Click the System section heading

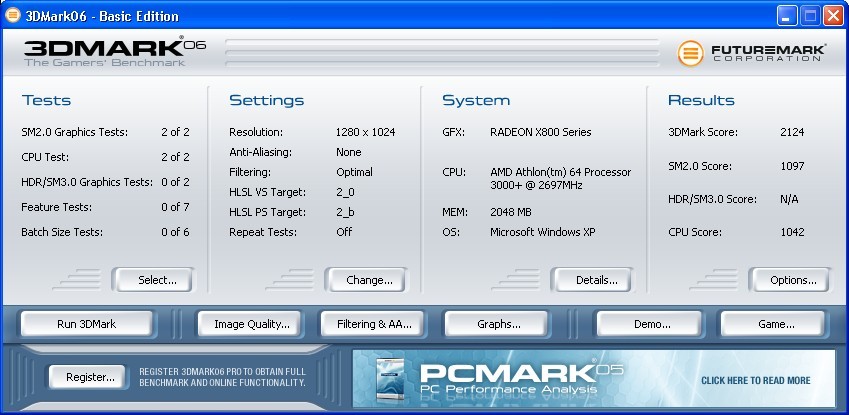[x=476, y=100]
